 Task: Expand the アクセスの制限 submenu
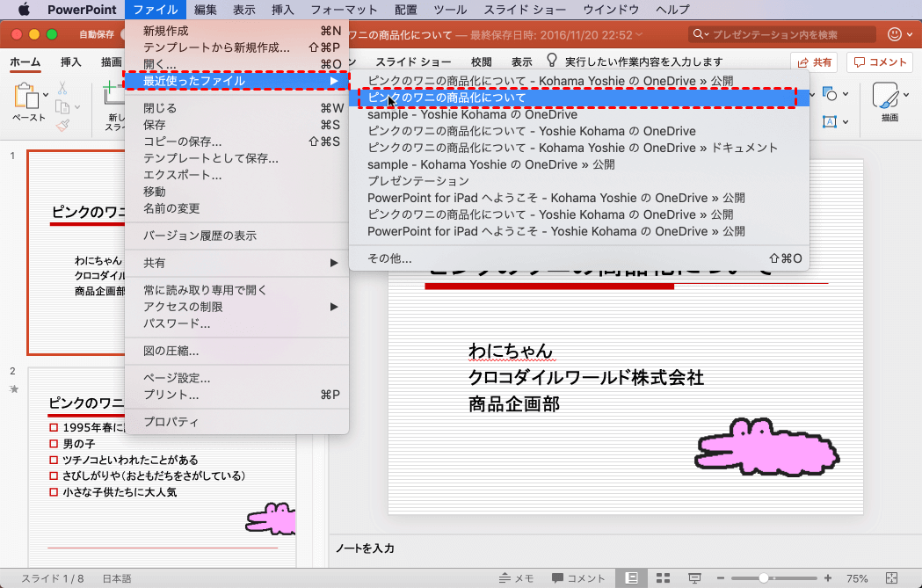(x=236, y=307)
